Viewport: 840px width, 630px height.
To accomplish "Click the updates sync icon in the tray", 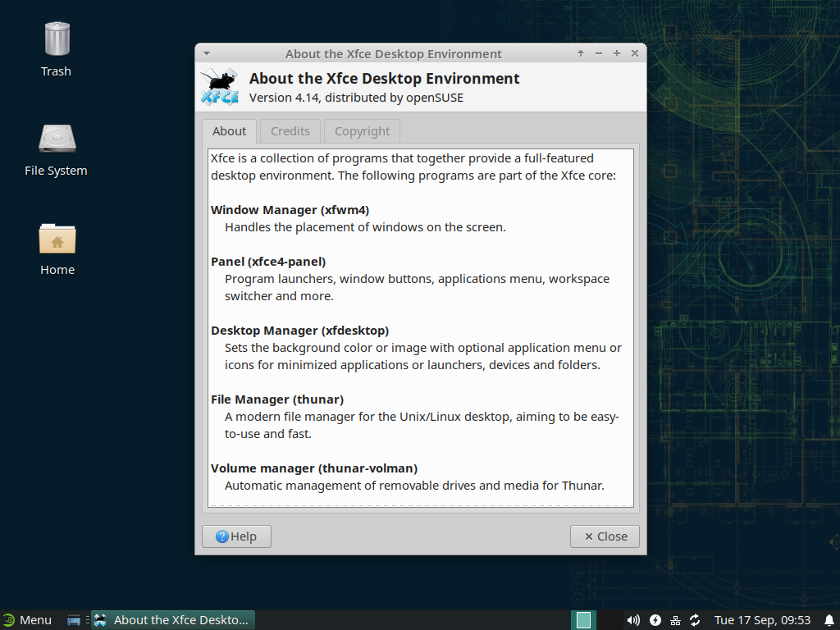I will point(696,620).
